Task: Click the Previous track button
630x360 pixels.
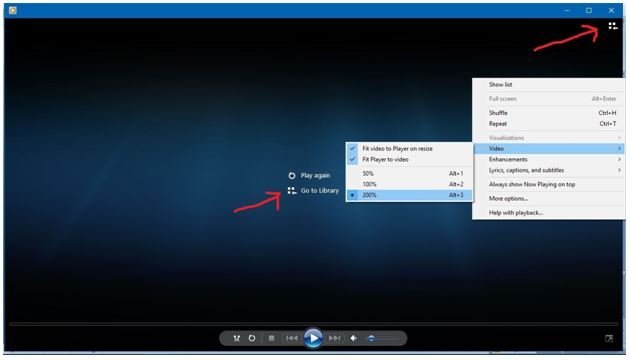Action: (x=292, y=338)
